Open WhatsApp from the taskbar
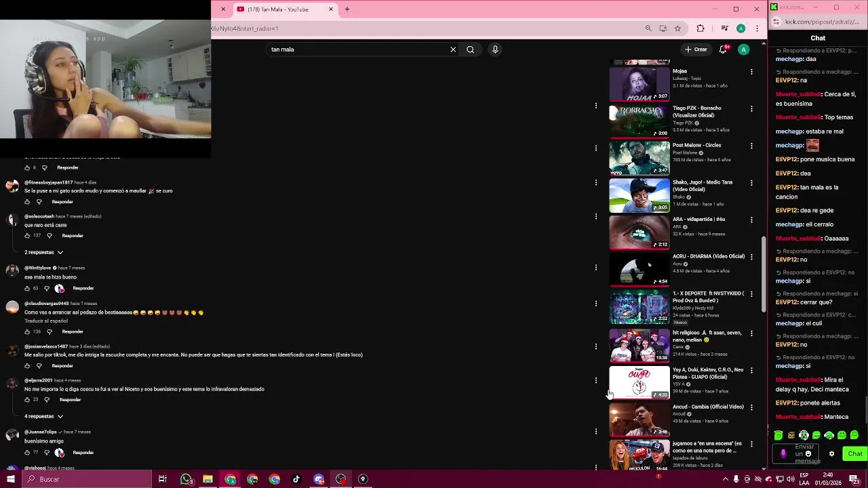Viewport: 868px width, 488px height. pyautogui.click(x=186, y=479)
